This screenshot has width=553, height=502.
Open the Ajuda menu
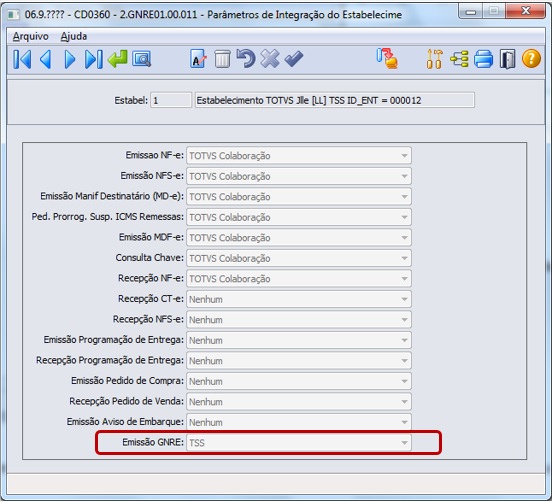[x=73, y=36]
